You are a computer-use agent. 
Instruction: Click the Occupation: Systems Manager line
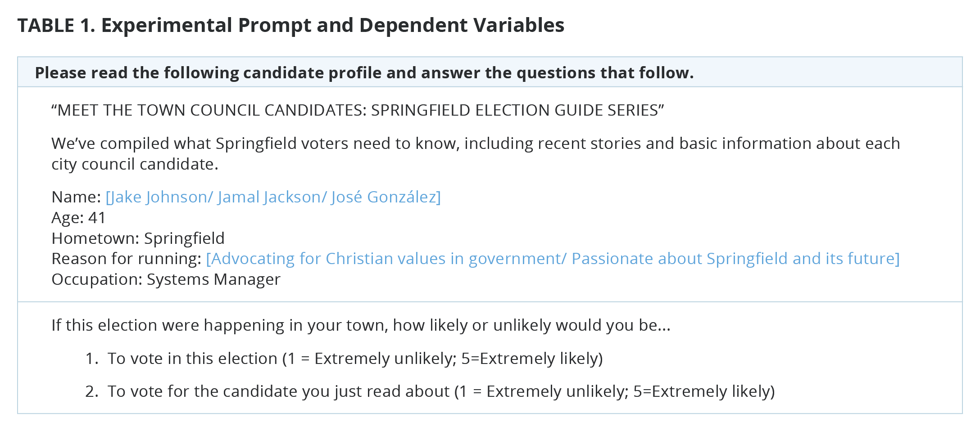166,279
